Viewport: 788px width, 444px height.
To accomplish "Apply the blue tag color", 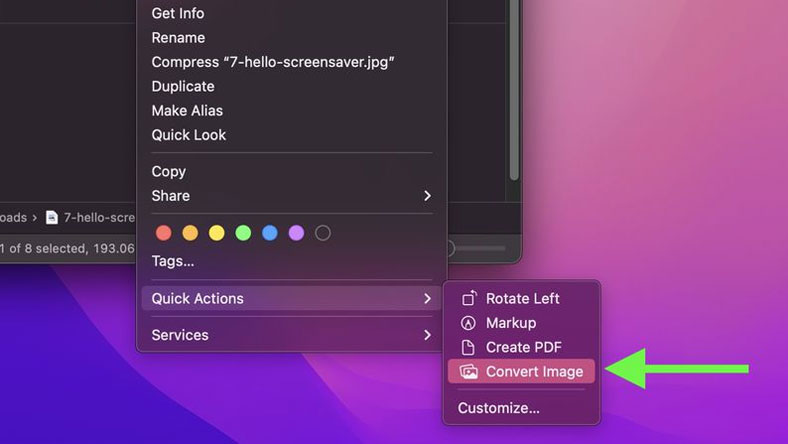I will tap(270, 233).
